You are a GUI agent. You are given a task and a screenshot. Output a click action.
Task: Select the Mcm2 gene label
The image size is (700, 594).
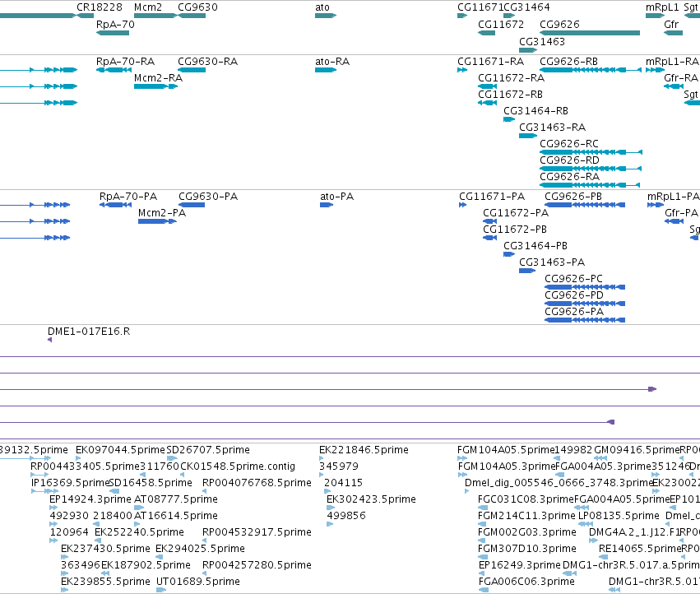coord(148,7)
